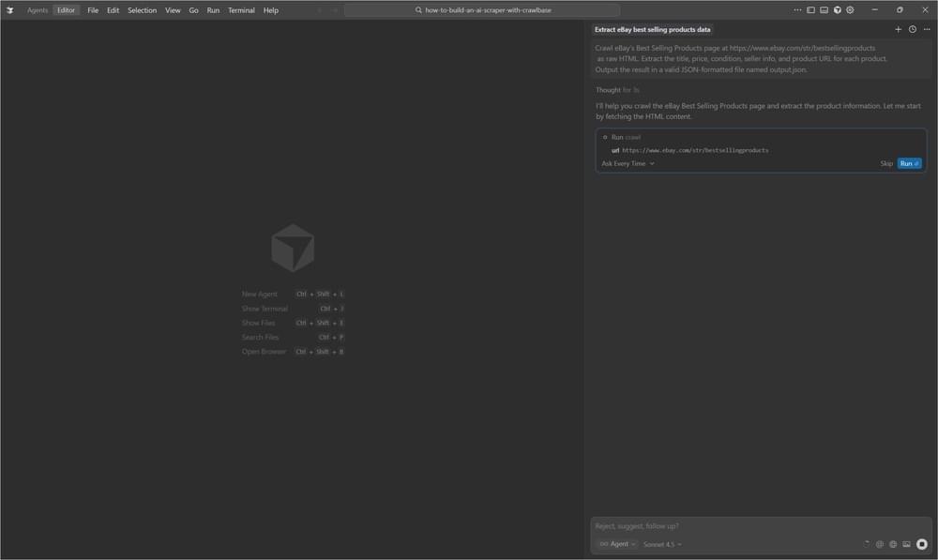This screenshot has width=938, height=560.
Task: Open the Ask Every Time dropdown
Action: point(627,163)
